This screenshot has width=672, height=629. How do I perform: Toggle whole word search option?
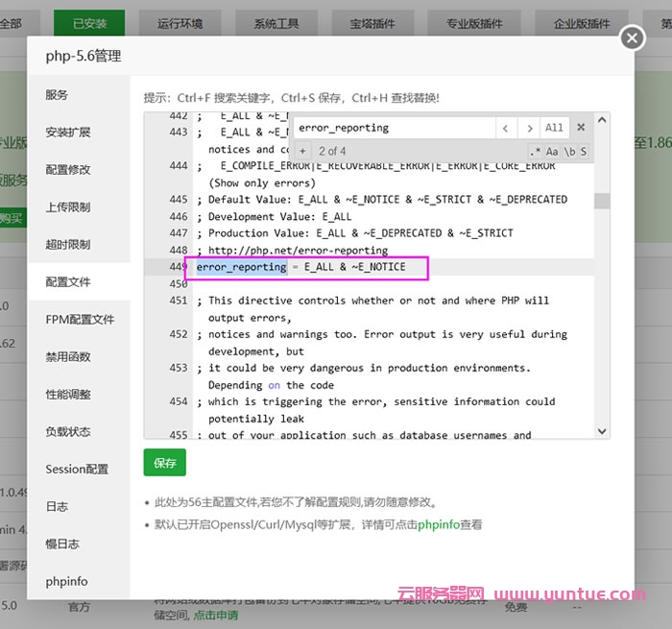point(568,152)
